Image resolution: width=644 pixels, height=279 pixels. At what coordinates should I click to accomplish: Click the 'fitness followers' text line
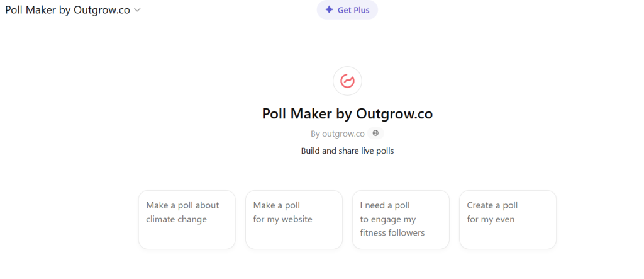(392, 233)
